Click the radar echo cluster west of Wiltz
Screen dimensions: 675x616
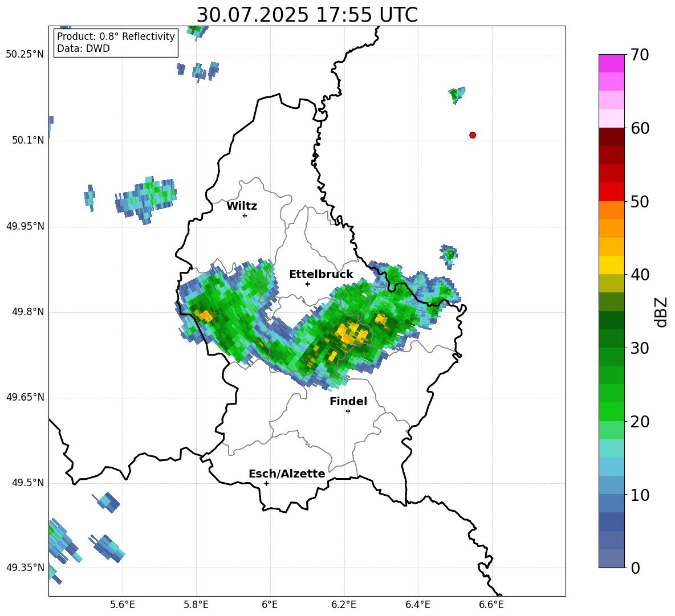click(147, 199)
